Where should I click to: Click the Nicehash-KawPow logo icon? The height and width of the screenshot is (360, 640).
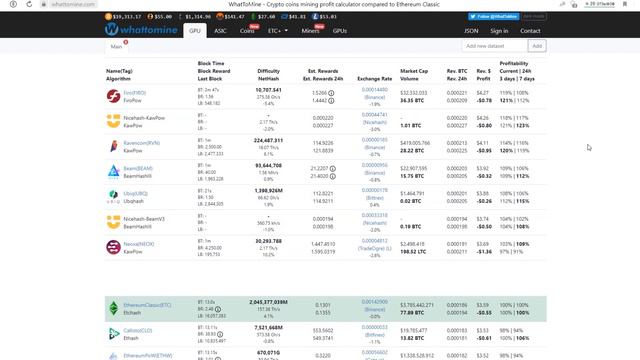click(113, 121)
